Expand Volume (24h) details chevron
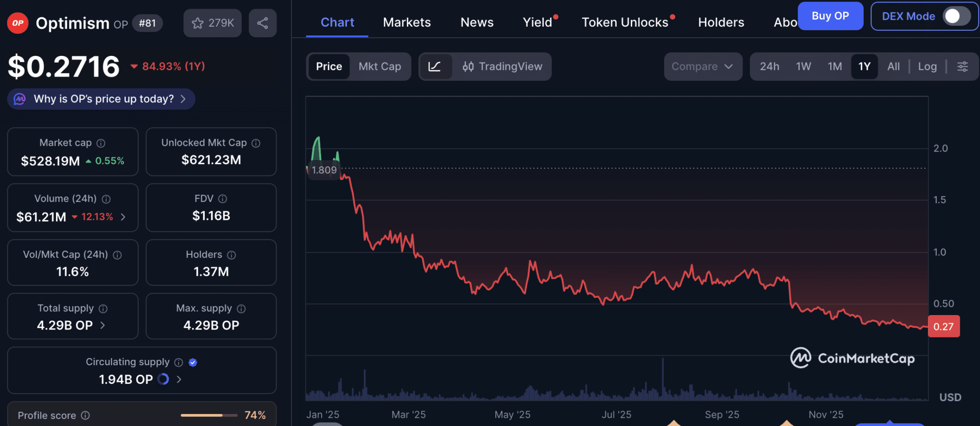The width and height of the screenshot is (980, 426). pyautogui.click(x=123, y=217)
